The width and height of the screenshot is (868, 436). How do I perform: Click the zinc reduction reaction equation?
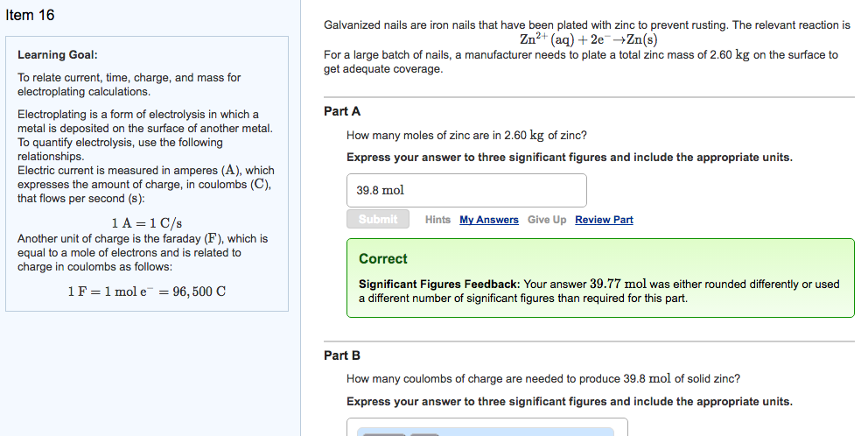pos(587,40)
